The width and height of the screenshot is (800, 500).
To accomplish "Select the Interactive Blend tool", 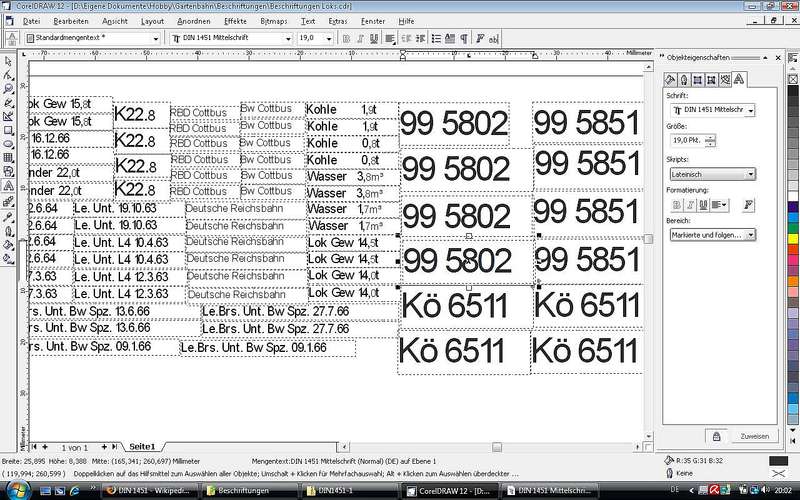I will tap(8, 203).
